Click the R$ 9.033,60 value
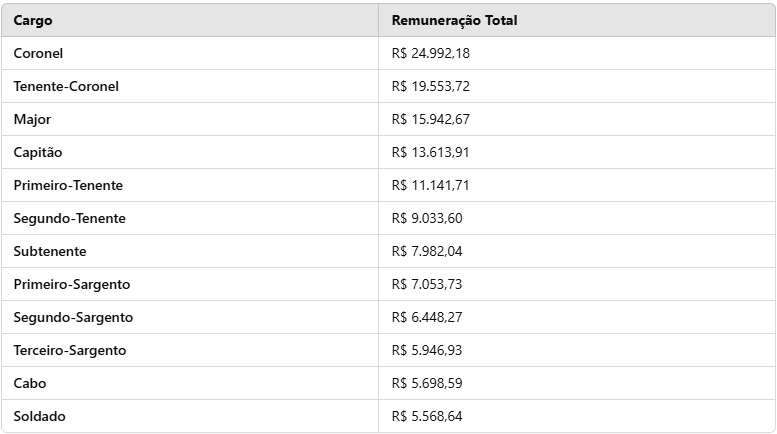 pos(427,218)
